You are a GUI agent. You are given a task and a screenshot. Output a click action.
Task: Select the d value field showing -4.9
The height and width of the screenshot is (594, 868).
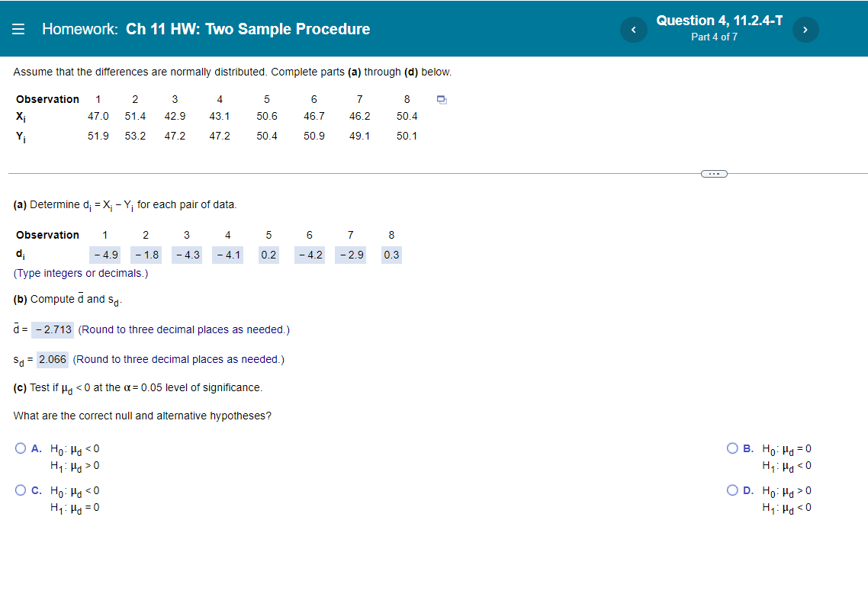[104, 255]
